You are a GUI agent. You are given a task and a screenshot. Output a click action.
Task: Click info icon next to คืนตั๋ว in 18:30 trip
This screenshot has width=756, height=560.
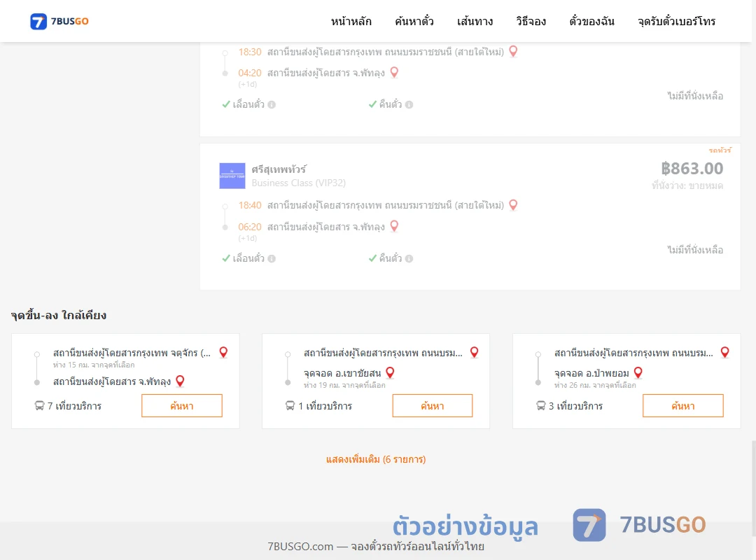[409, 105]
